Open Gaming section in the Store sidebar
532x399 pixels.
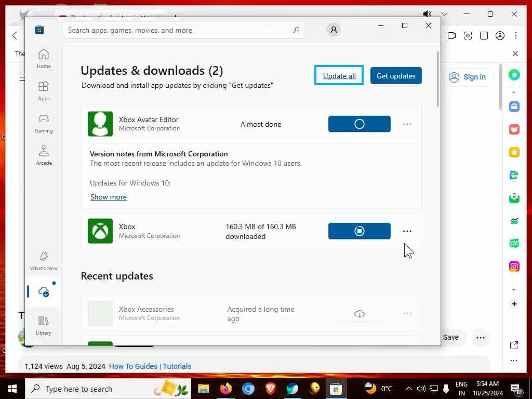(44, 123)
